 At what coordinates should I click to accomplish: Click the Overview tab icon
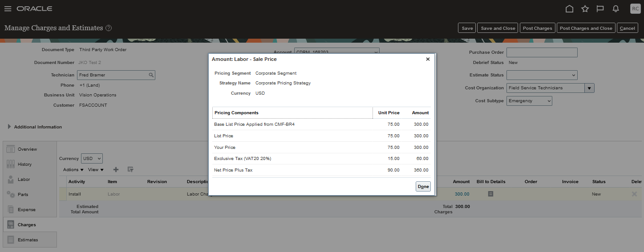coord(11,149)
